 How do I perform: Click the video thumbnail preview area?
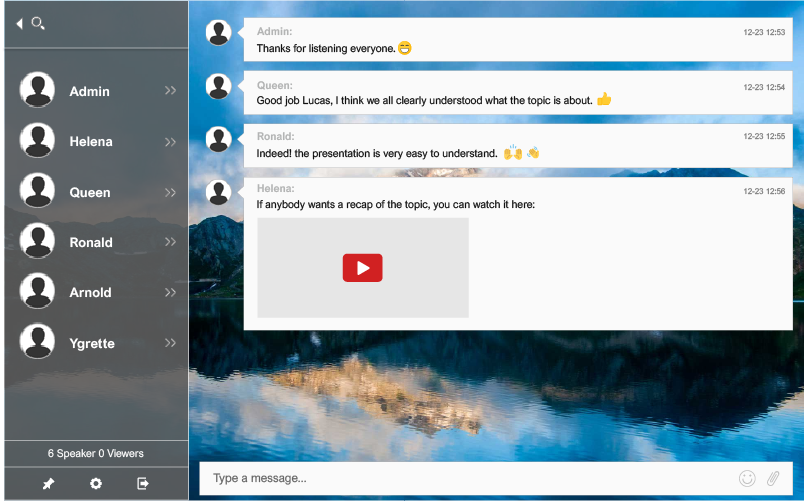(300, 240)
